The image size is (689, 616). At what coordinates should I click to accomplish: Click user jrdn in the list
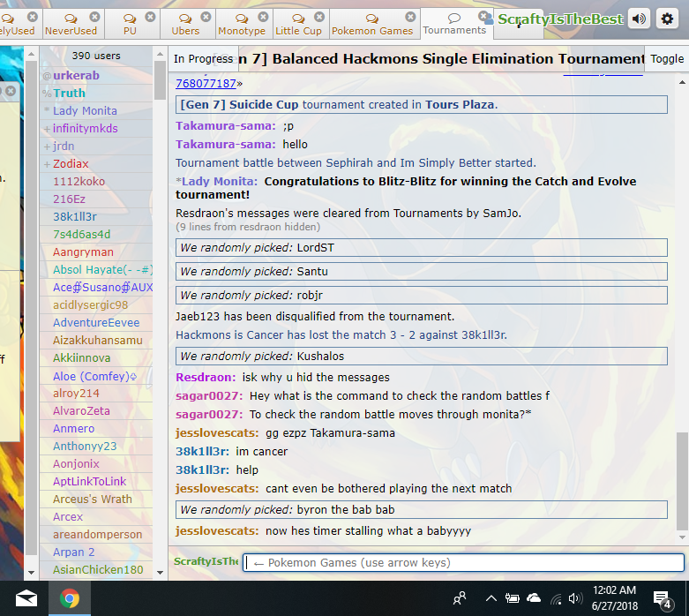pyautogui.click(x=96, y=146)
